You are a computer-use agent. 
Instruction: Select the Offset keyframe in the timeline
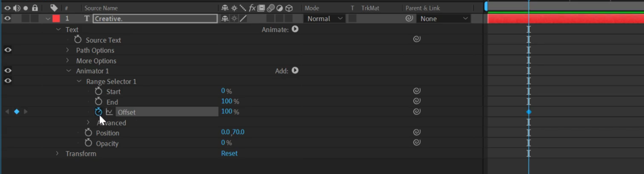point(529,112)
